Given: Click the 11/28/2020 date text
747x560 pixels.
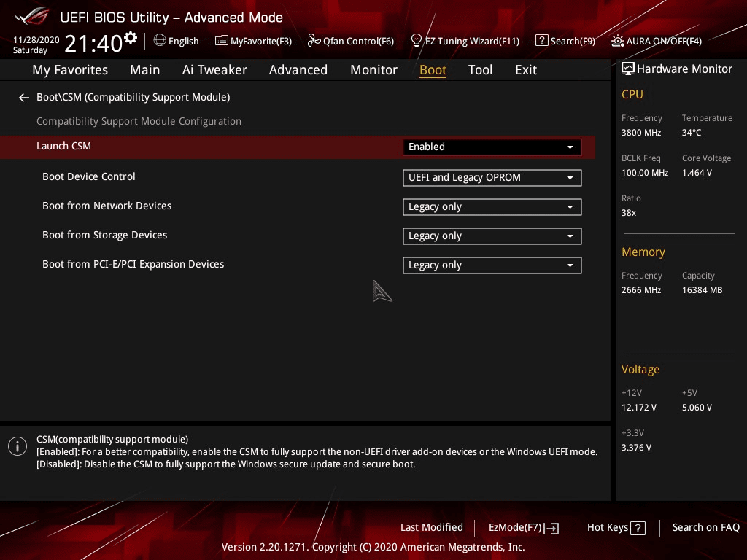Looking at the screenshot, I should point(36,40).
